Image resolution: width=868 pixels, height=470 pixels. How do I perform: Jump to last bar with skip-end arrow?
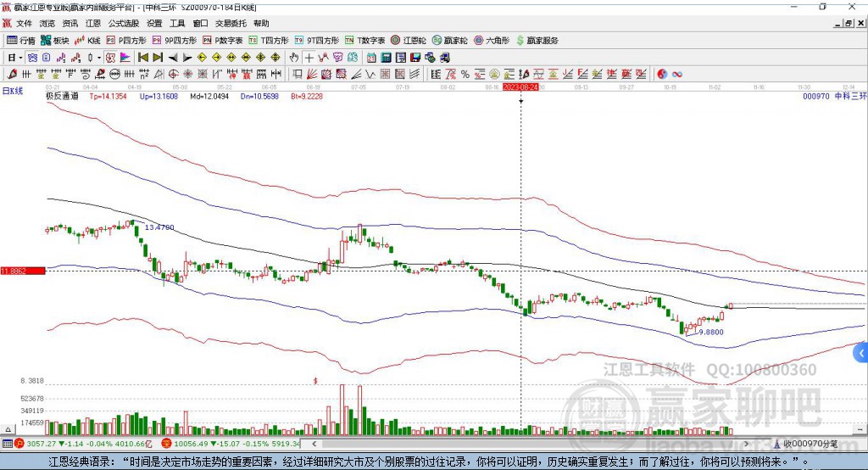(158, 57)
